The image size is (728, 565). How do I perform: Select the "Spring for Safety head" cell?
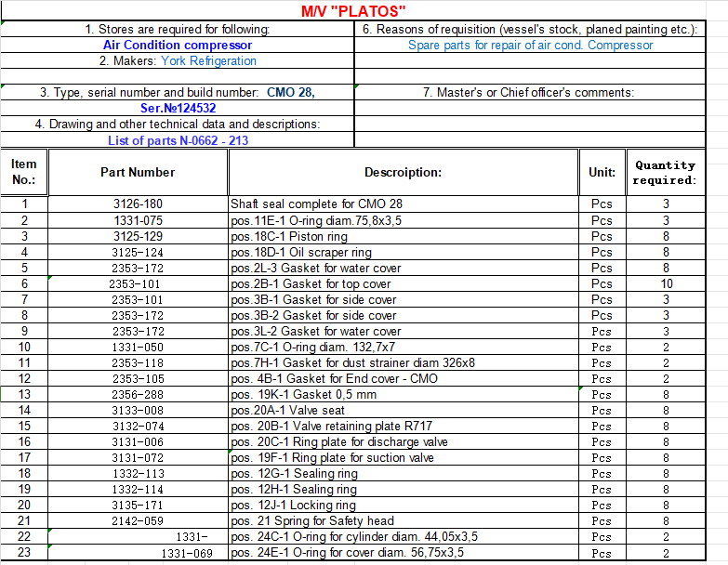[403, 520]
